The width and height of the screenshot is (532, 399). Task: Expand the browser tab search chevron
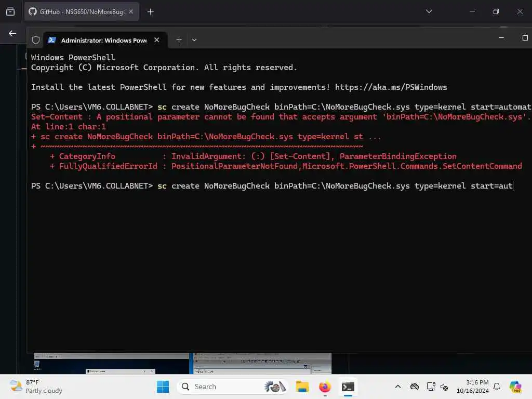[x=429, y=11]
